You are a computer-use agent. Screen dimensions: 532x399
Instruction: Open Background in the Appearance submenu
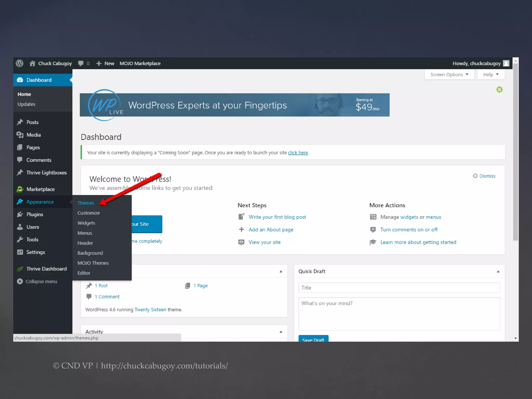90,253
